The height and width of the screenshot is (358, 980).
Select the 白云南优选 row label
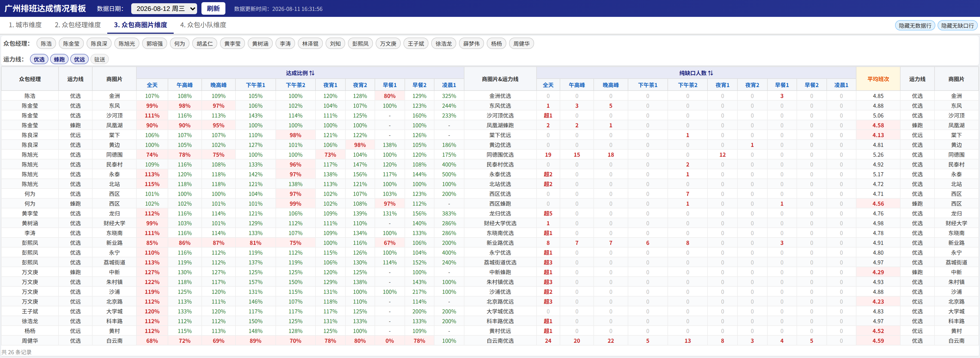(x=500, y=341)
